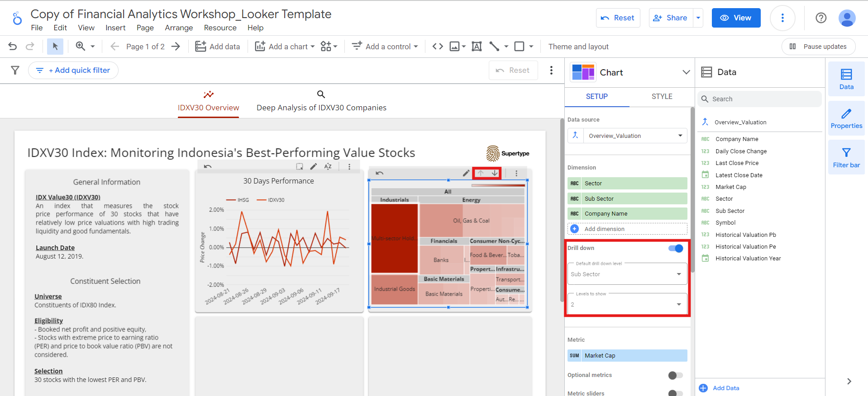
Task: Select the Market Cap metric chip
Action: (627, 355)
